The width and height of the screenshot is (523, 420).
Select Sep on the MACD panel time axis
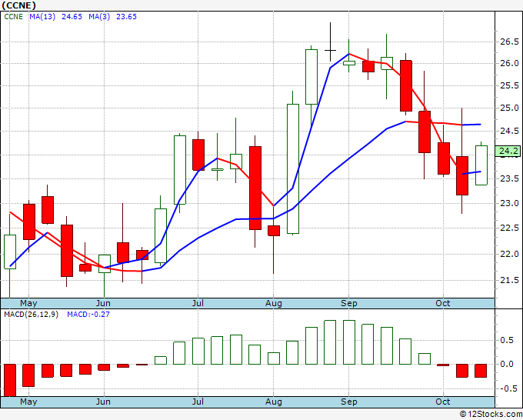point(349,402)
